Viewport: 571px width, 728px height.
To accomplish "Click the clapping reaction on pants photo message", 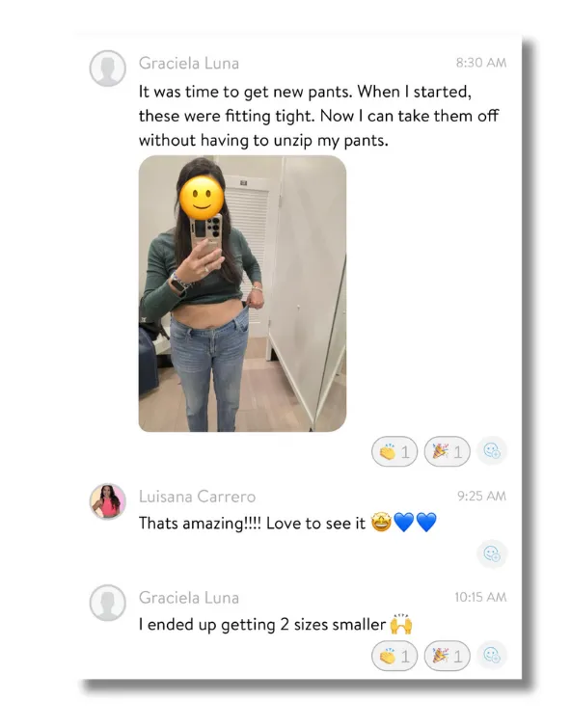I will click(x=394, y=451).
